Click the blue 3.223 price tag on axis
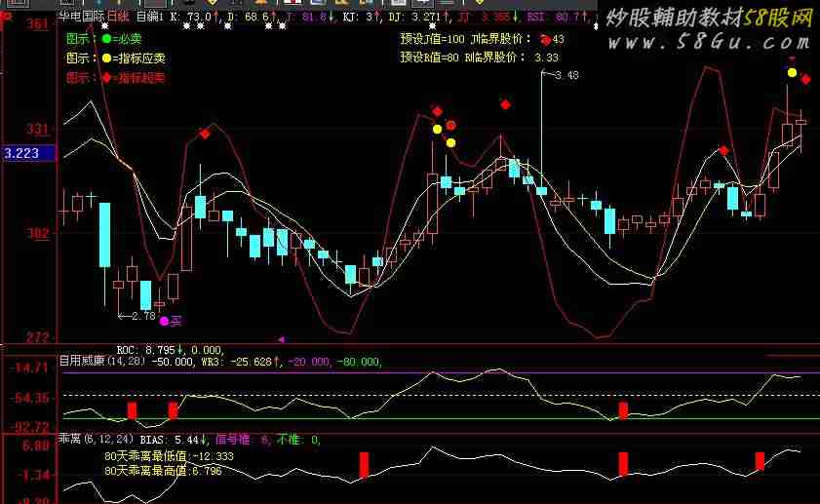This screenshot has width=820, height=504. point(27,153)
